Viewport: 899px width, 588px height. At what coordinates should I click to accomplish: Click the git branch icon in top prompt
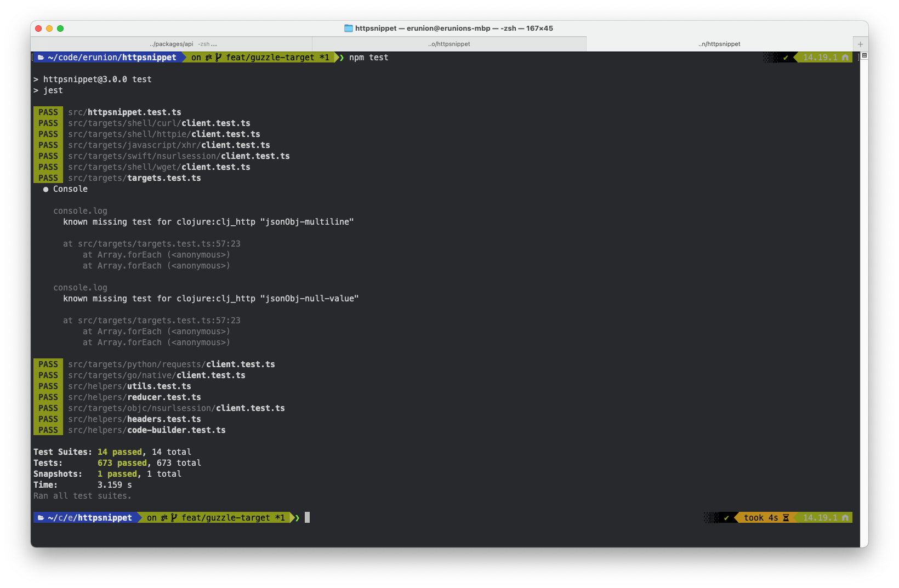(219, 58)
